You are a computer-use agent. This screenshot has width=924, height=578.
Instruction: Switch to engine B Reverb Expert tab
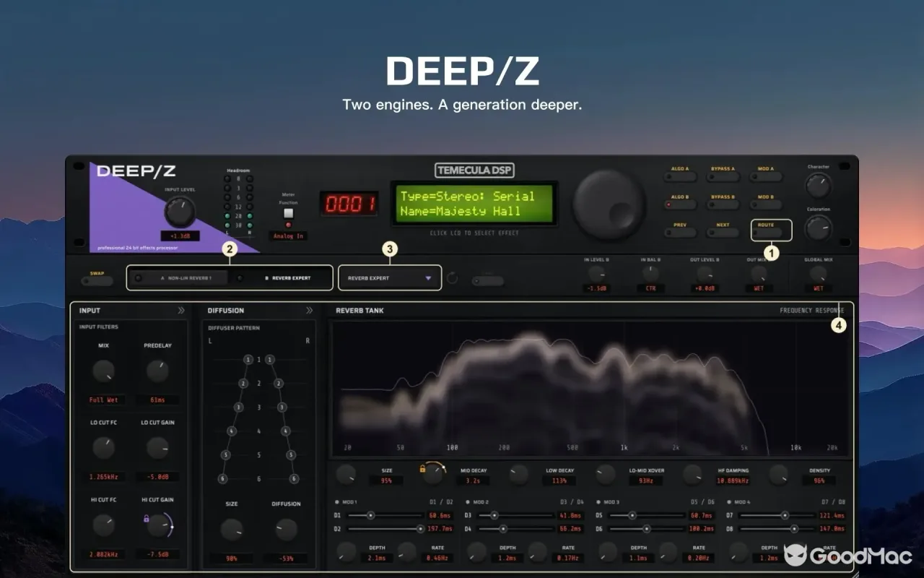click(x=283, y=278)
